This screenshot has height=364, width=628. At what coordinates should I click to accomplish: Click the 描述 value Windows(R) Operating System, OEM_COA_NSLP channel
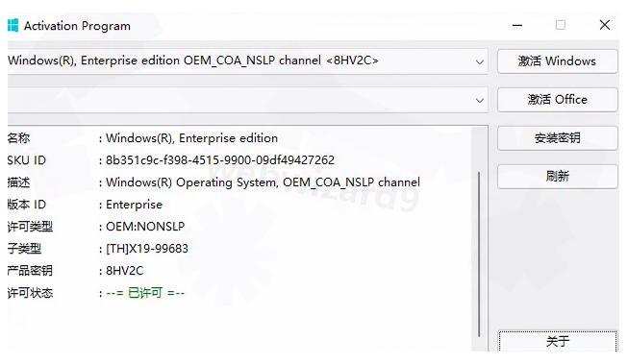263,182
